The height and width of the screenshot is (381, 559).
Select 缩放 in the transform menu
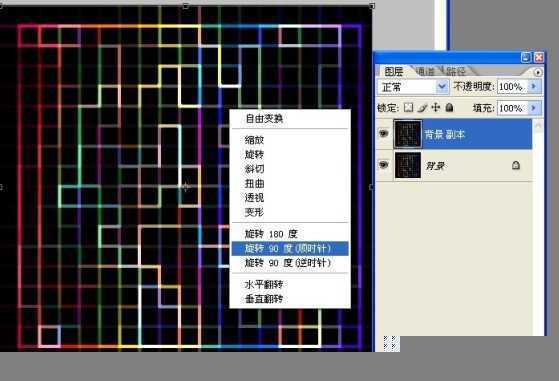pyautogui.click(x=254, y=140)
